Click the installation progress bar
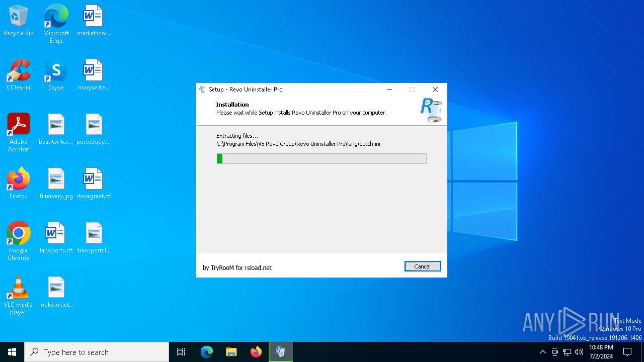This screenshot has width=644, height=362. click(x=321, y=159)
